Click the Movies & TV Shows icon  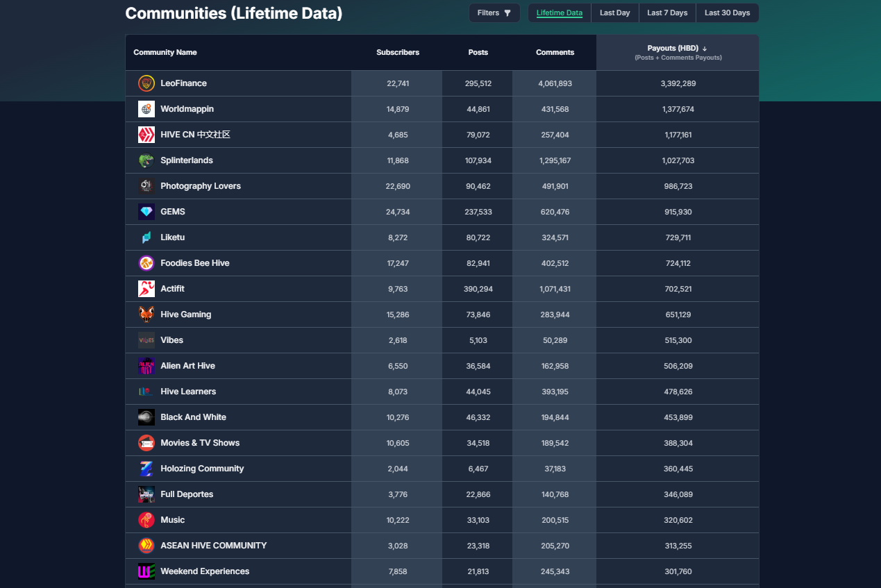(x=146, y=443)
